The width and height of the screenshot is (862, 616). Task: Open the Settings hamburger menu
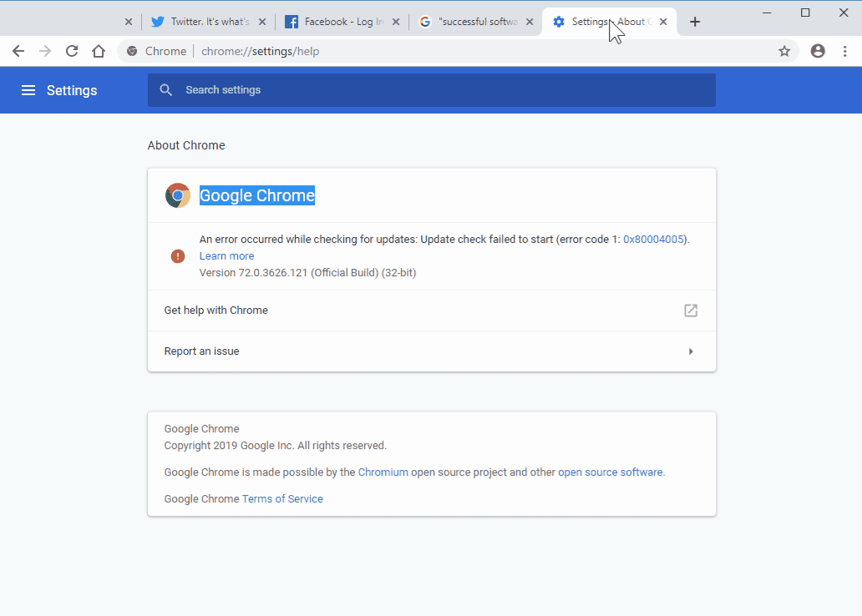click(28, 90)
